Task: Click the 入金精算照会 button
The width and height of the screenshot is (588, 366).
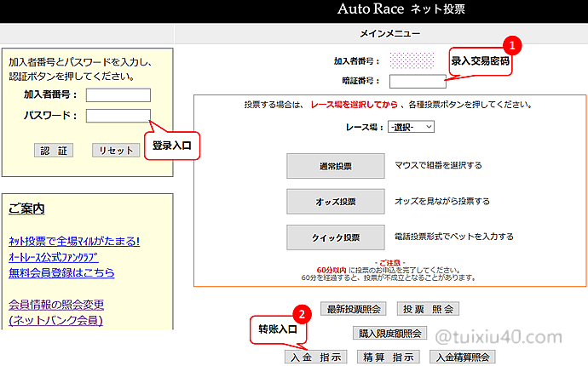Action: tap(463, 357)
